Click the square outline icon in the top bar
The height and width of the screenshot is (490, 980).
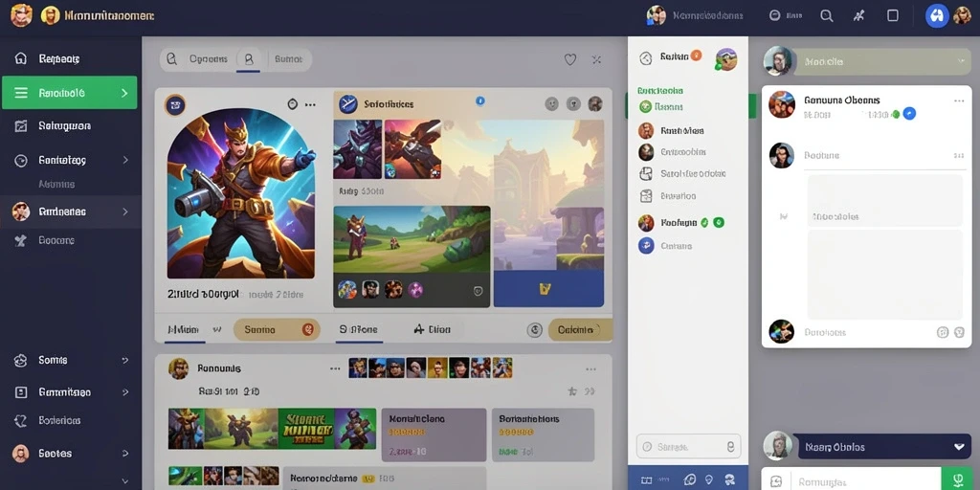[893, 15]
